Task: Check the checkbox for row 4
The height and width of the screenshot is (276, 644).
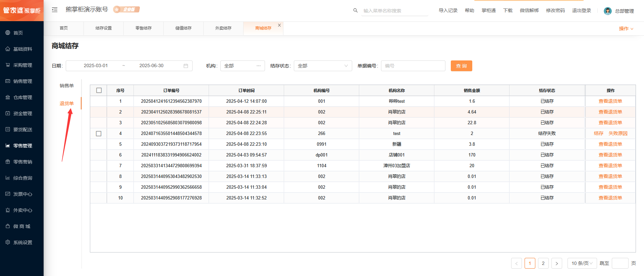Action: click(99, 134)
